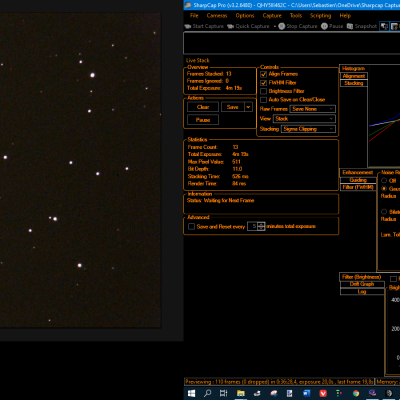Click the Pause icon in the top toolbar

click(324, 26)
